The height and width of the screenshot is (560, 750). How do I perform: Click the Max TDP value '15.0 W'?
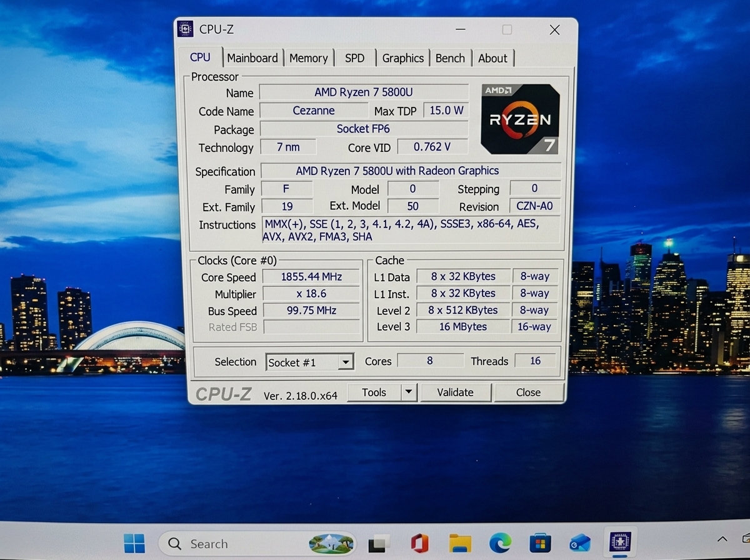click(446, 111)
